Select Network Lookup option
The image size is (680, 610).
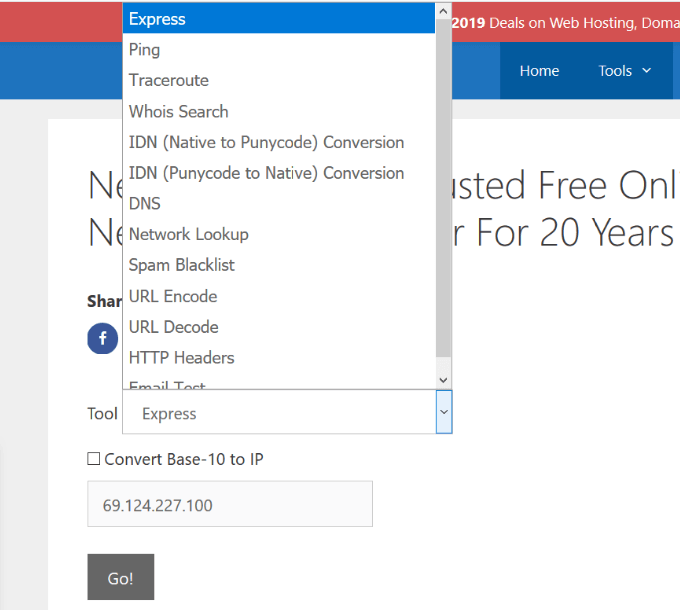188,234
